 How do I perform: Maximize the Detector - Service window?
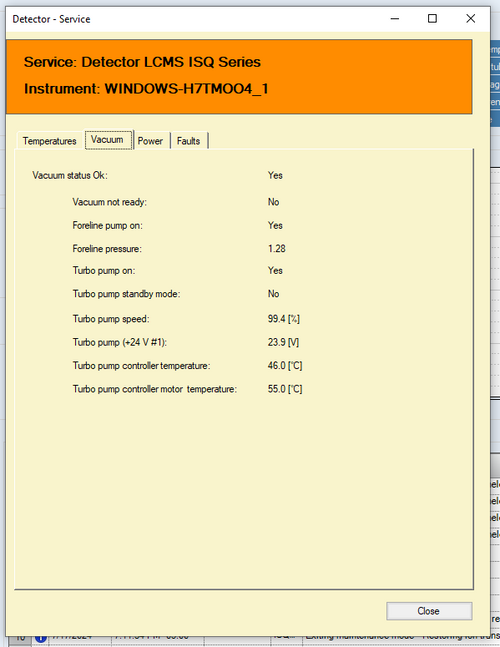432,19
